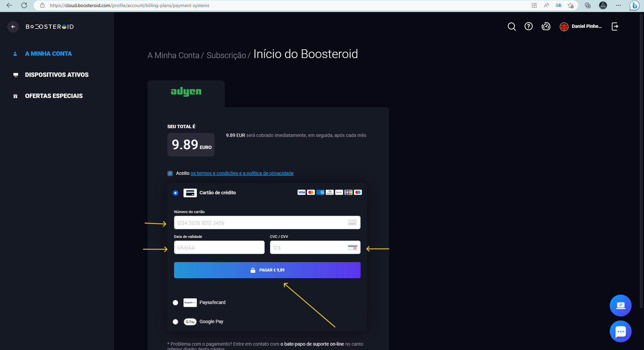Select Google Pay radio button
644x350 pixels.
pyautogui.click(x=175, y=322)
